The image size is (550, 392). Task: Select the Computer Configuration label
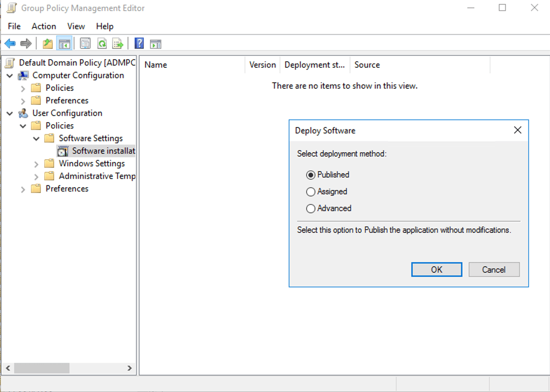coord(78,75)
